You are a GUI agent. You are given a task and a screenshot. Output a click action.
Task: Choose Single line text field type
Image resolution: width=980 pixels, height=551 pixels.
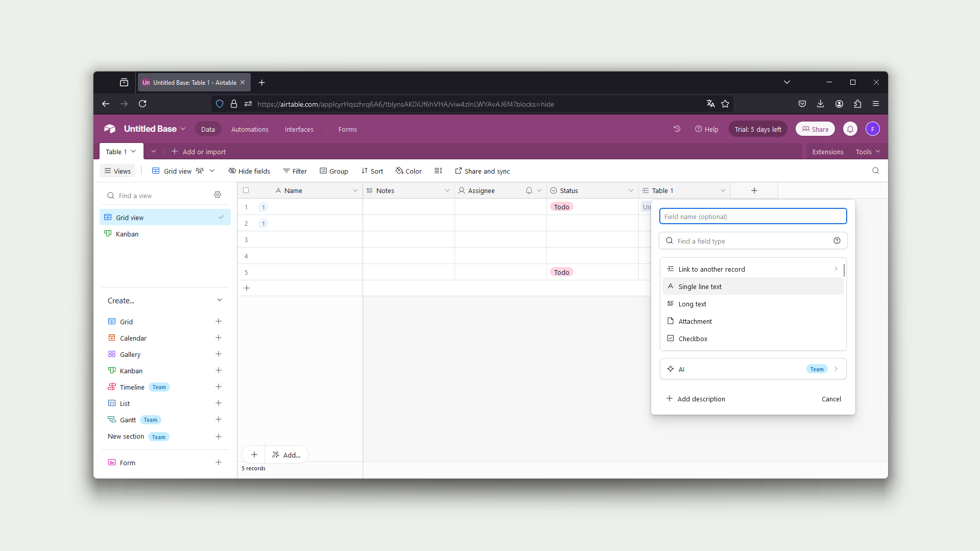753,286
